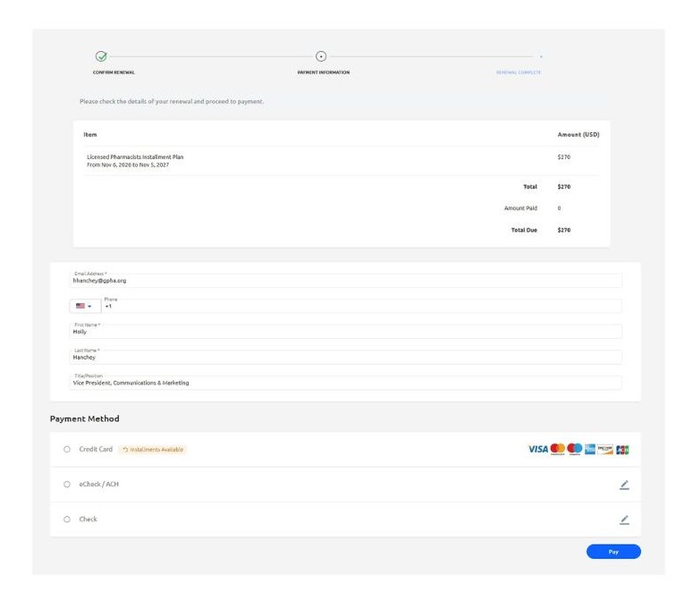Select the Check payment radio button
Viewport: 692px width, 616px height.
coord(67,519)
